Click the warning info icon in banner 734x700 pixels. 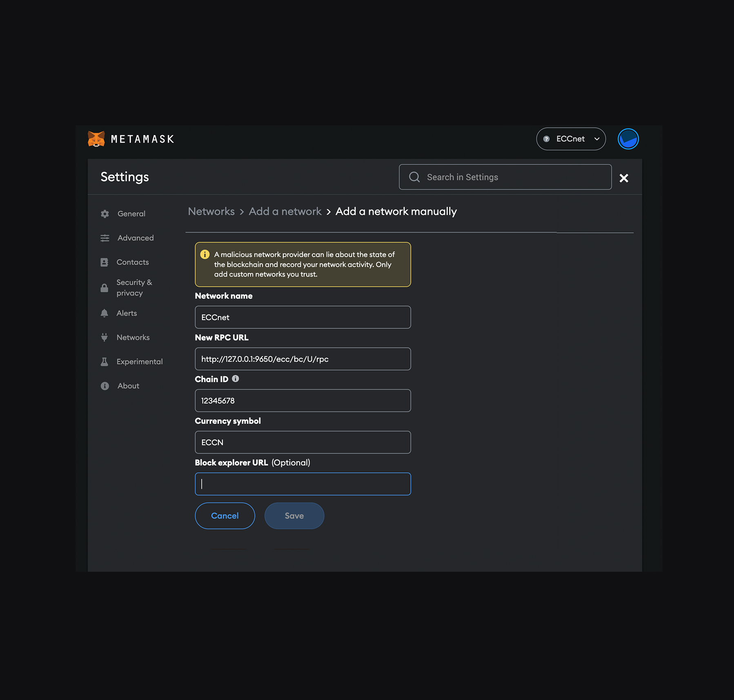point(205,254)
